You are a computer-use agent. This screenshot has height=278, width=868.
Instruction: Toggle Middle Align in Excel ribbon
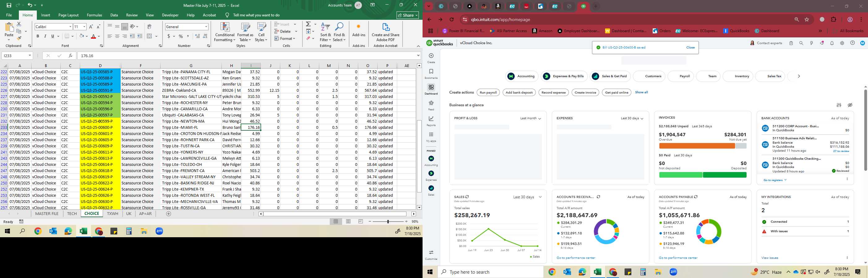[x=117, y=27]
